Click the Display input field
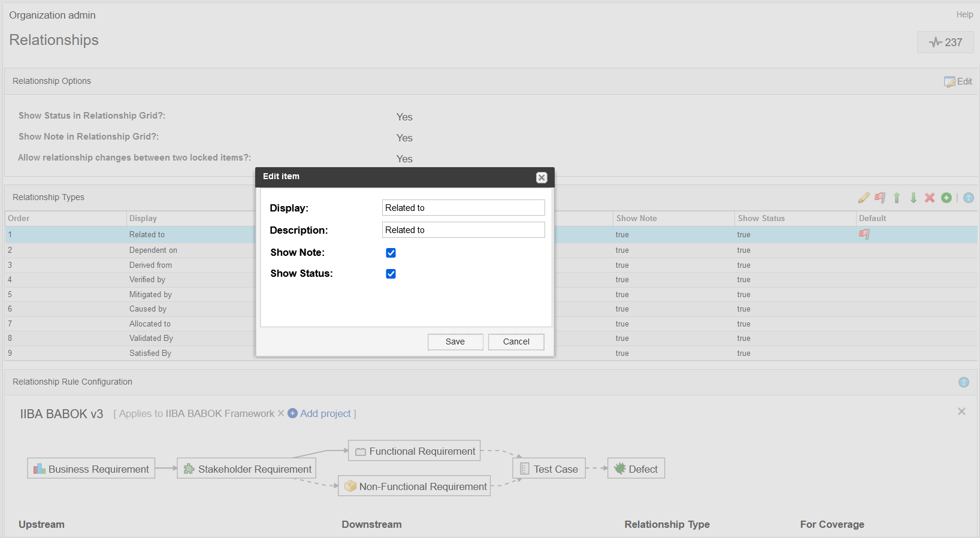This screenshot has height=538, width=980. [x=464, y=208]
